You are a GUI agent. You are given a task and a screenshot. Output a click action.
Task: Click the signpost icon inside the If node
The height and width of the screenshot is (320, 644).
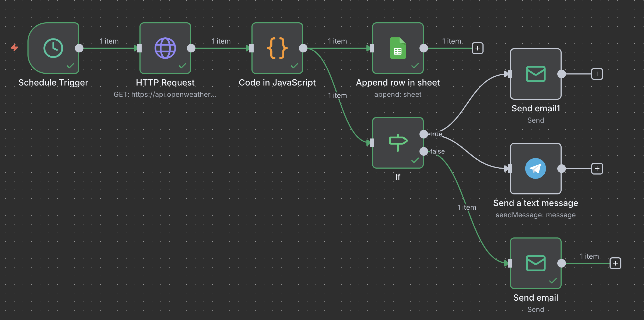tap(397, 142)
